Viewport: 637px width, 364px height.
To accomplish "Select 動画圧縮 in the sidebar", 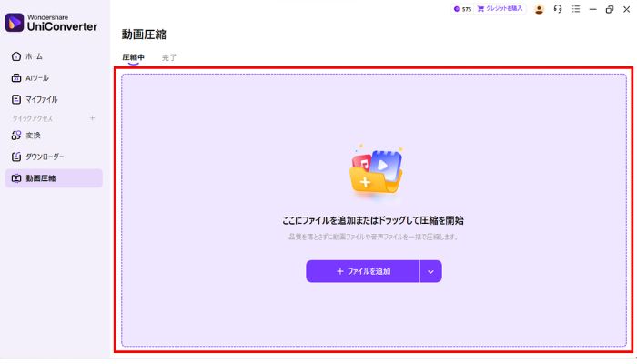I will tap(54, 178).
